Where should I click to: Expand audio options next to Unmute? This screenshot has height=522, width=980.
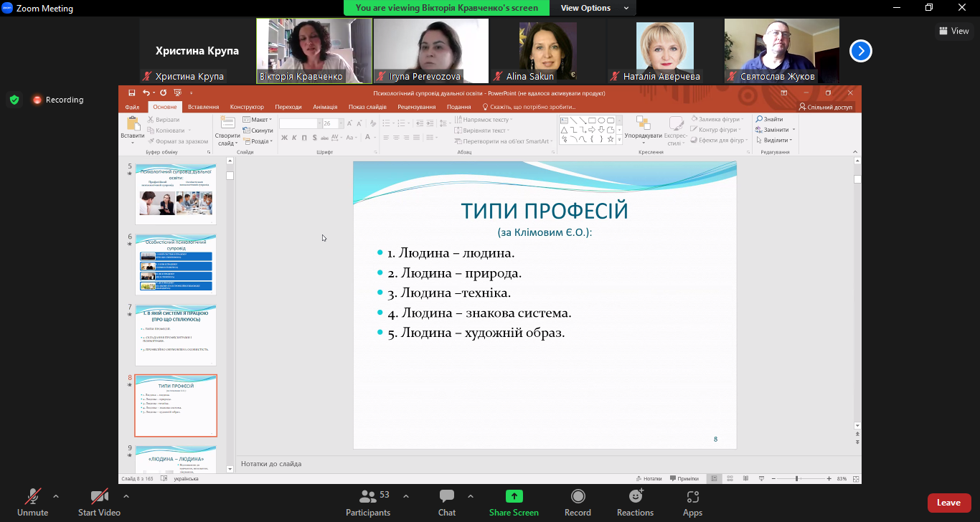56,496
